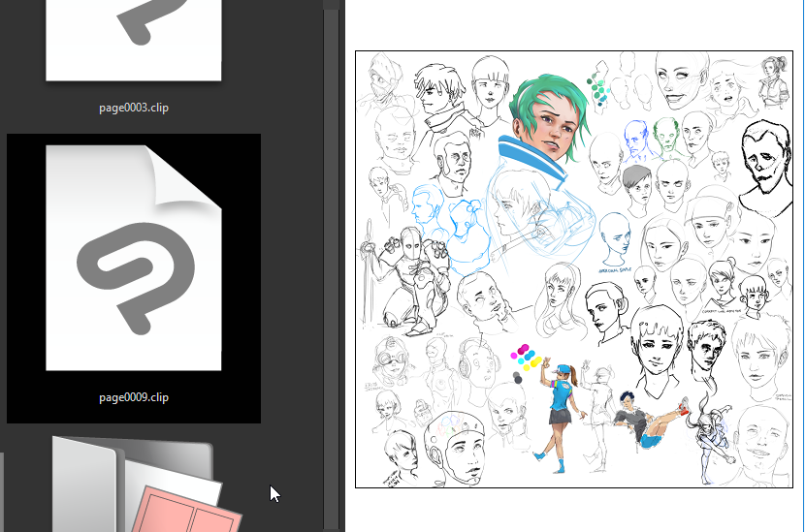Viewport: 805px width, 532px height.
Task: Click the page0009.clip file name label
Action: (134, 397)
